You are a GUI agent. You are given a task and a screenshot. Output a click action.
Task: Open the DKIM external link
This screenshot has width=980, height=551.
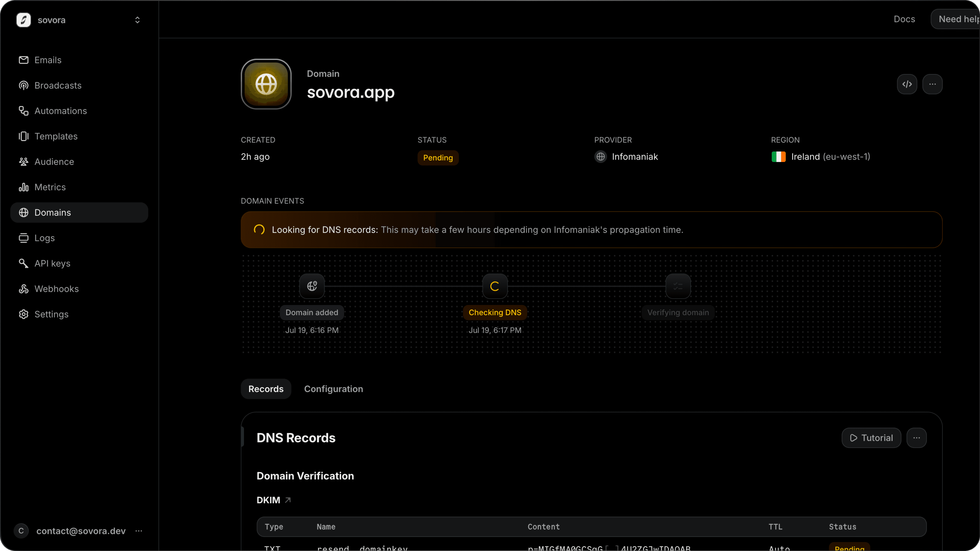[274, 500]
